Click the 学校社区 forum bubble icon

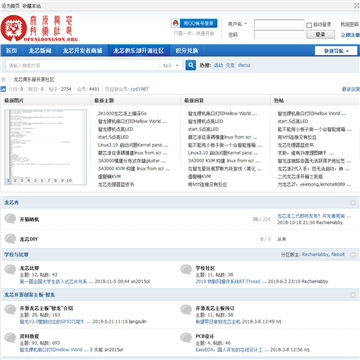[186, 270]
